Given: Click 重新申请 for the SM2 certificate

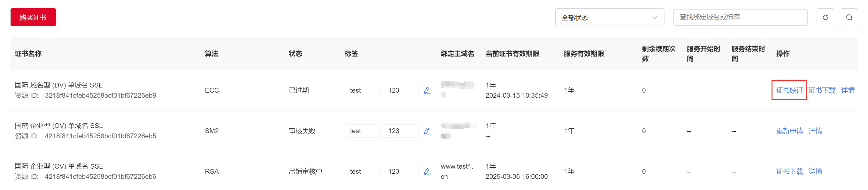Looking at the screenshot, I should coord(789,131).
